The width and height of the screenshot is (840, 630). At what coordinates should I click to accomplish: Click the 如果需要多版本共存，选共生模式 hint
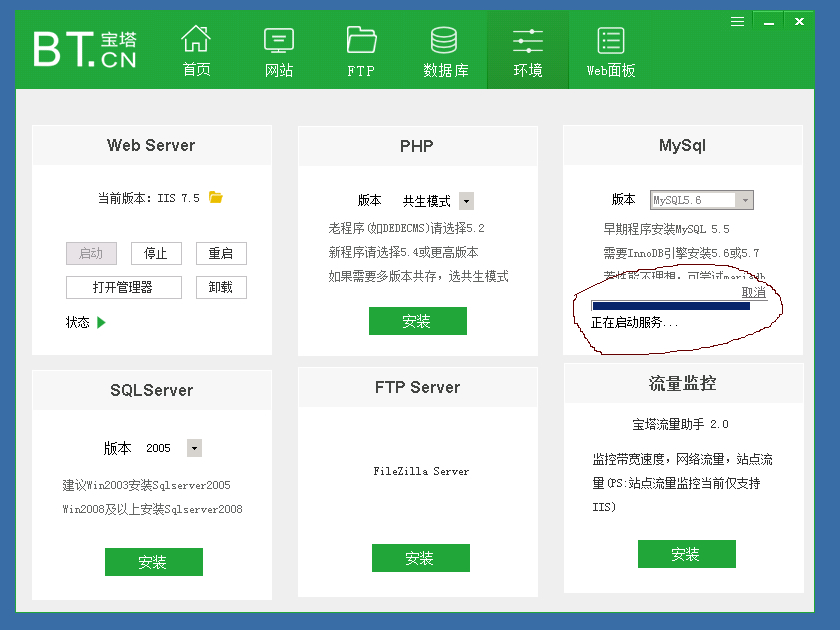pos(418,276)
